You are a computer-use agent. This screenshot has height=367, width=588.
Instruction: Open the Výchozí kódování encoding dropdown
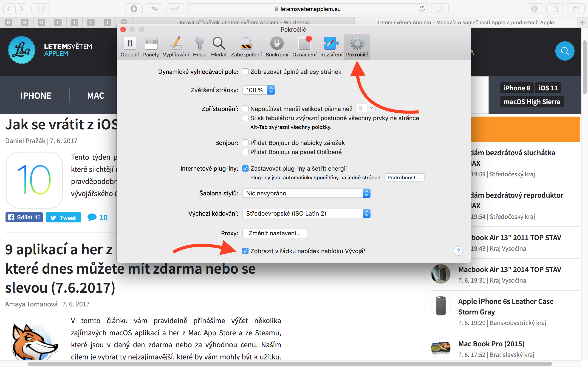coord(306,213)
